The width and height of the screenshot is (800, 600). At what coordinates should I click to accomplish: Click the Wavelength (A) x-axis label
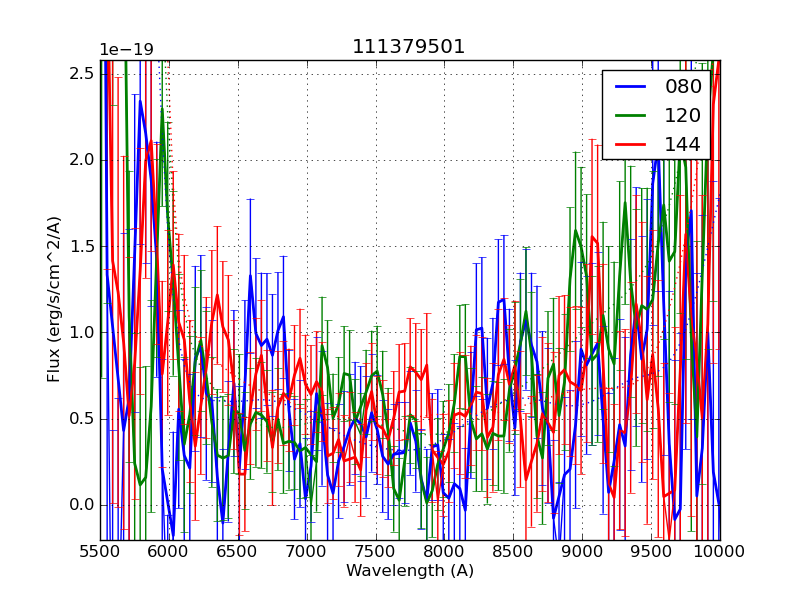click(x=410, y=571)
